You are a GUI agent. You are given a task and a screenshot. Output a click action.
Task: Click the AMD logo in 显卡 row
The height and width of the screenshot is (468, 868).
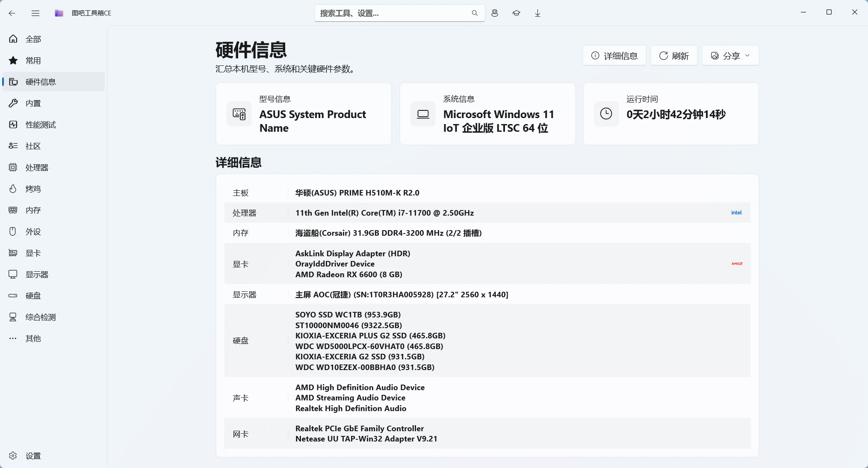[737, 264]
